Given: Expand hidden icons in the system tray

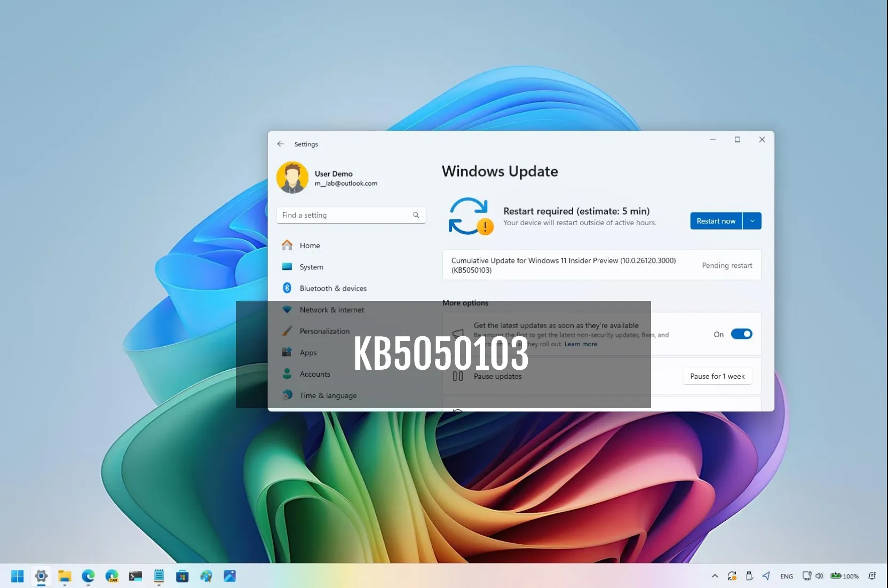Looking at the screenshot, I should 714,576.
